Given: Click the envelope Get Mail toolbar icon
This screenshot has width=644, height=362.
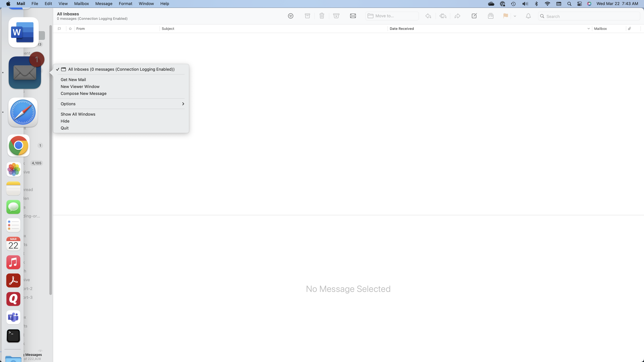Looking at the screenshot, I should pos(353,16).
